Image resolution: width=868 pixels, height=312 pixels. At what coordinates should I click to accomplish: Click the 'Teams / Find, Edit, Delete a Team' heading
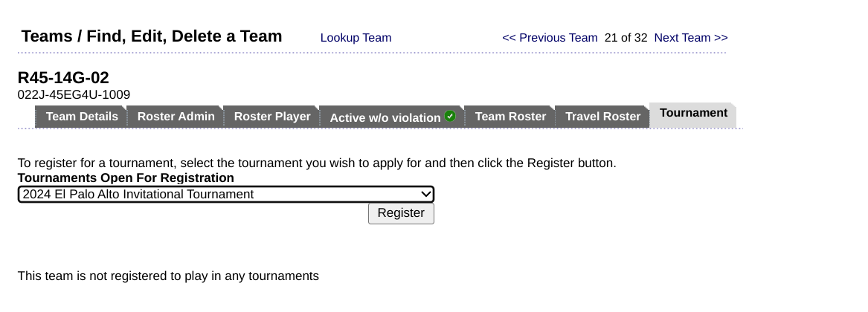152,36
